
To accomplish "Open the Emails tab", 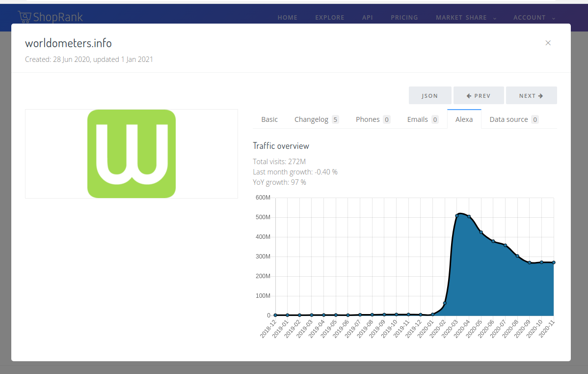I will coord(422,119).
